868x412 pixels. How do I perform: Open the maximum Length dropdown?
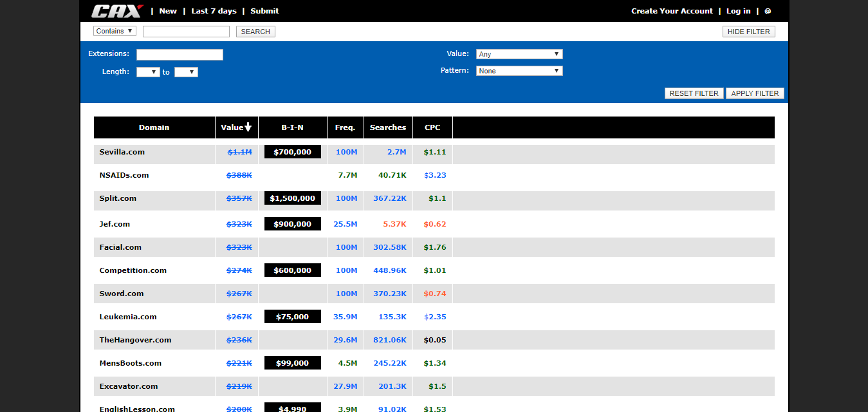[186, 72]
